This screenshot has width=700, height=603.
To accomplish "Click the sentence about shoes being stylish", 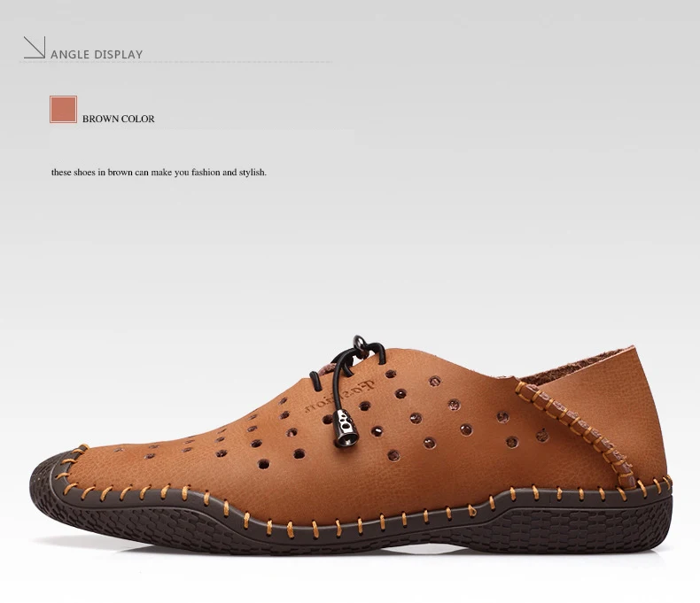I will 159,172.
